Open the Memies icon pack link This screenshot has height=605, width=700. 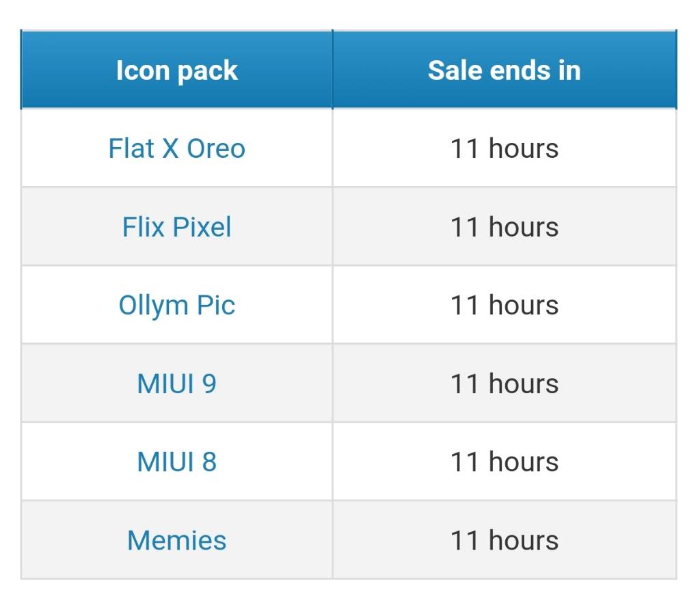pos(177,540)
